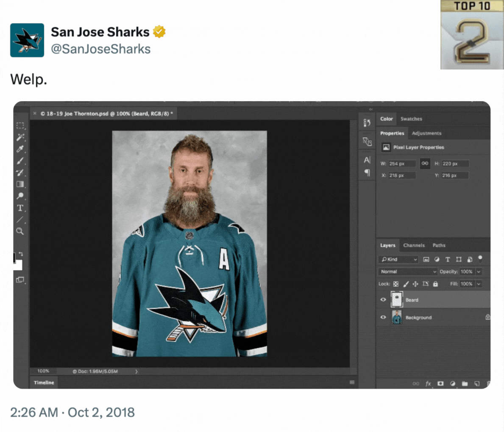This screenshot has width=504, height=432.
Task: Select the Background layer thumbnail
Action: click(x=397, y=317)
